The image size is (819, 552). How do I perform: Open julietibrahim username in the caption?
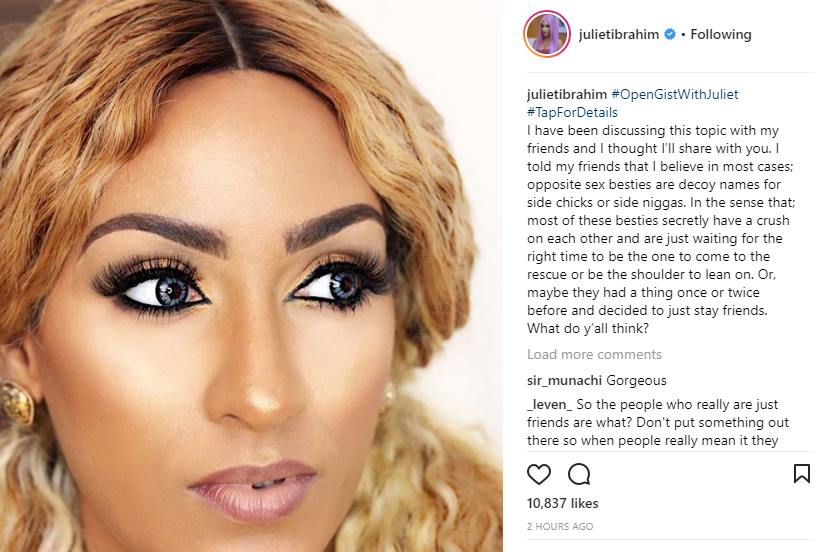tap(567, 95)
